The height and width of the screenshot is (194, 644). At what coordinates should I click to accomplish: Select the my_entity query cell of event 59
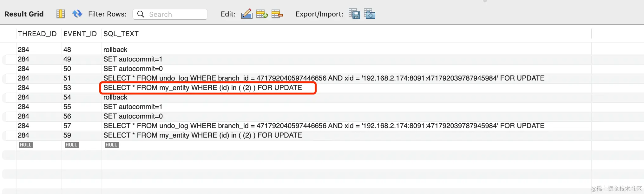[x=347, y=135]
